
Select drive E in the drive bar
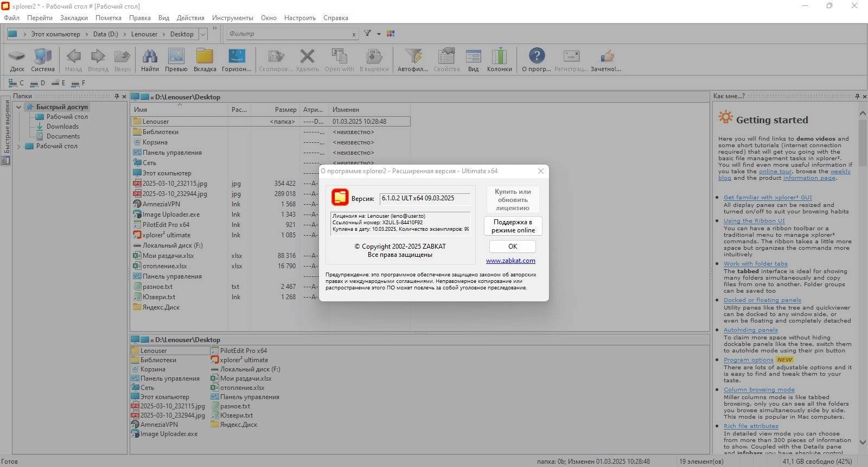58,83
